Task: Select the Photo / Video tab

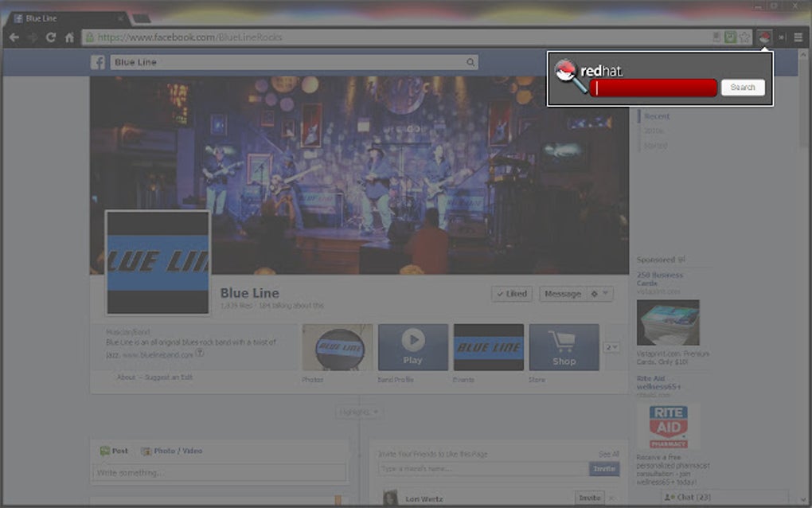Action: (x=172, y=451)
